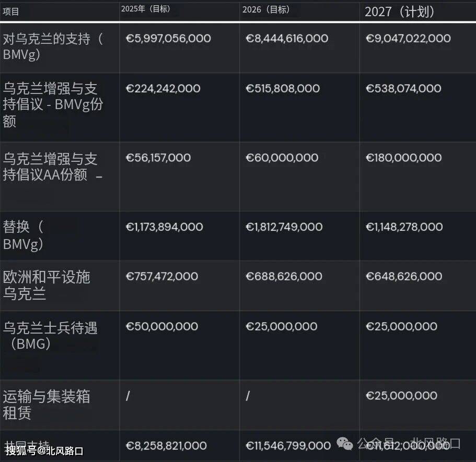Click the WeChat logo icon in watermark
Screen dimensions: 476x462
point(344,444)
